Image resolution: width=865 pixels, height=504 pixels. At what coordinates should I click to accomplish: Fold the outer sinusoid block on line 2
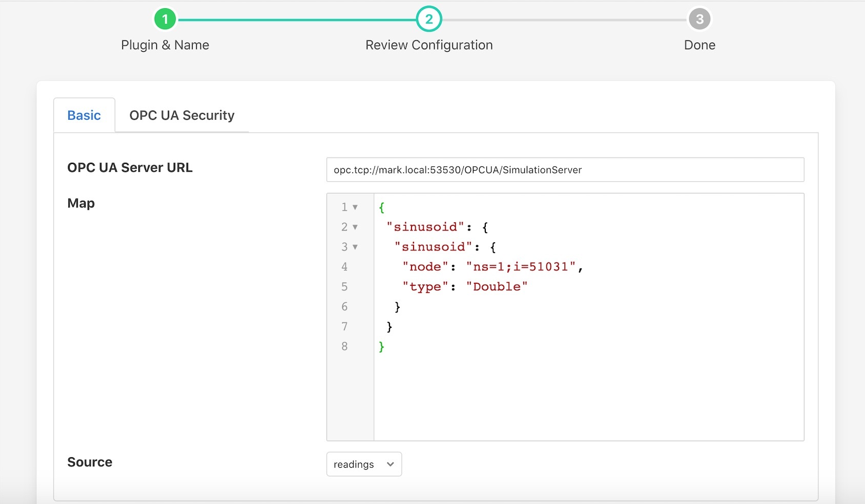coord(355,227)
